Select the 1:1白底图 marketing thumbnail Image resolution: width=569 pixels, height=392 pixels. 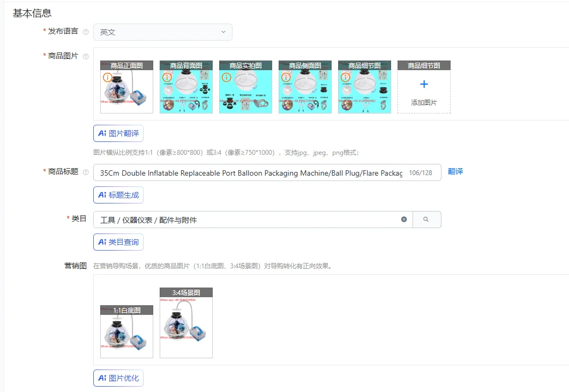click(x=126, y=332)
